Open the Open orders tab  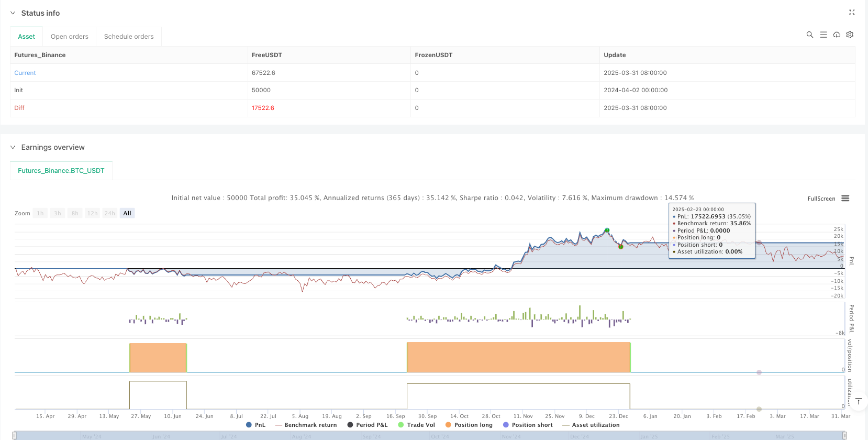[x=70, y=37]
